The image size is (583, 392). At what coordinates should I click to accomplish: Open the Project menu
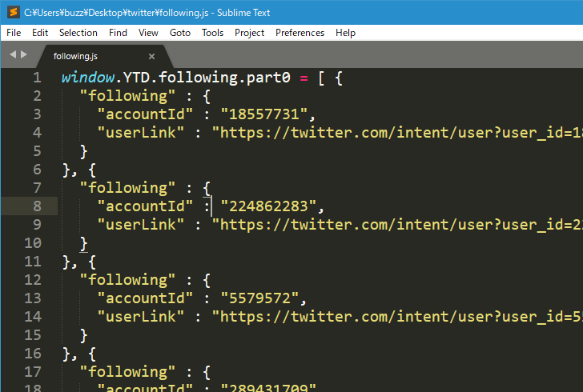pyautogui.click(x=249, y=33)
